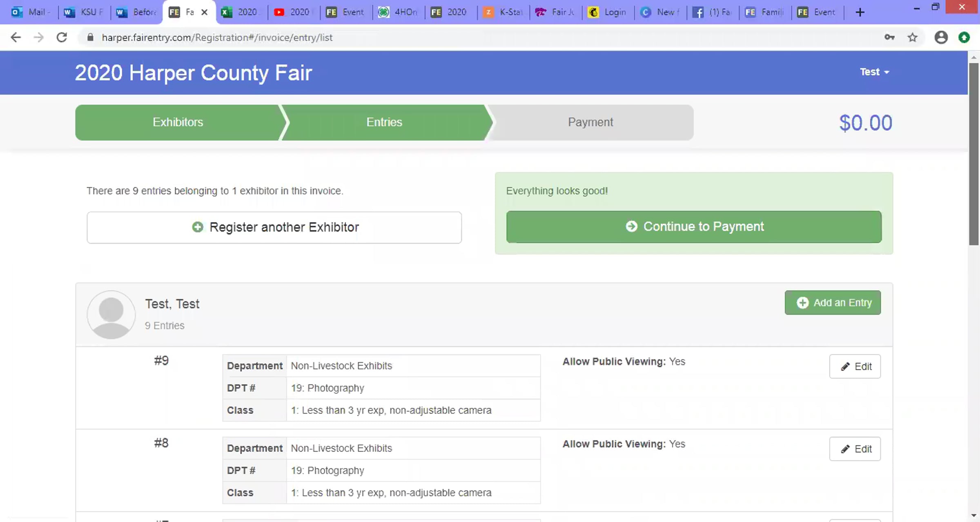The height and width of the screenshot is (522, 980).
Task: Edit entry #8
Action: coord(855,449)
